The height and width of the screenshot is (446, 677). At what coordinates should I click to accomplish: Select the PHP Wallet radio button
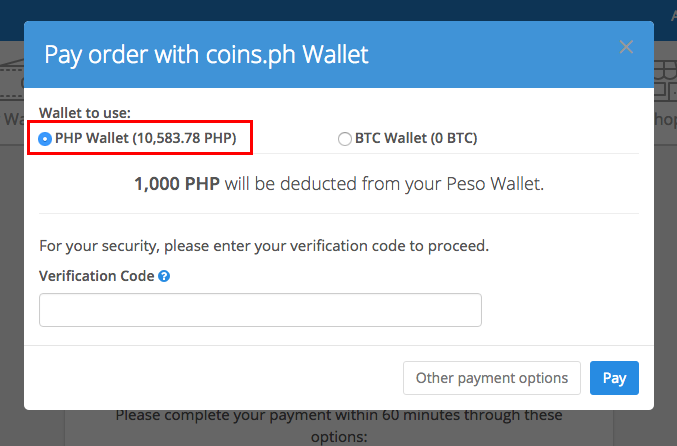[x=45, y=139]
